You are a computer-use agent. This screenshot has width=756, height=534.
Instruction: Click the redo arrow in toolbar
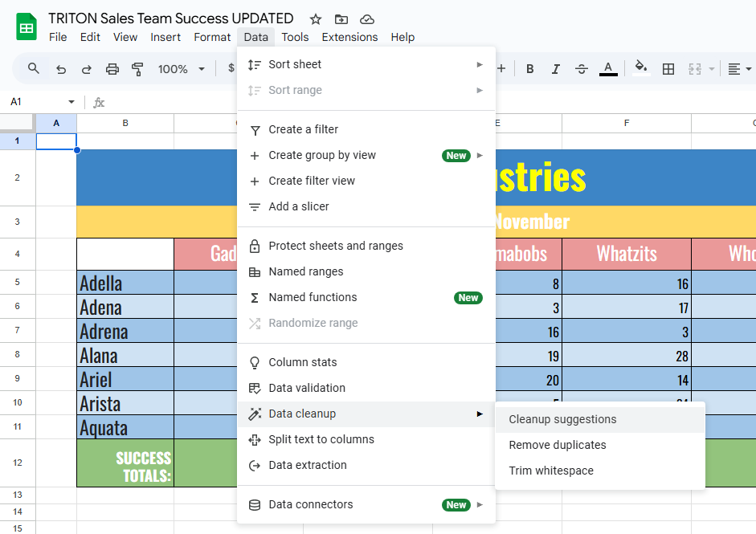(x=87, y=69)
